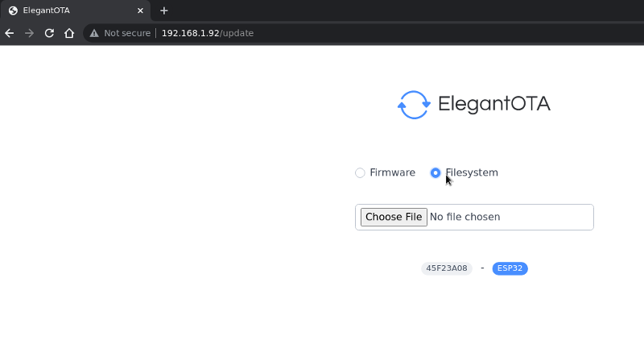
Task: Open the browser home page
Action: [69, 33]
